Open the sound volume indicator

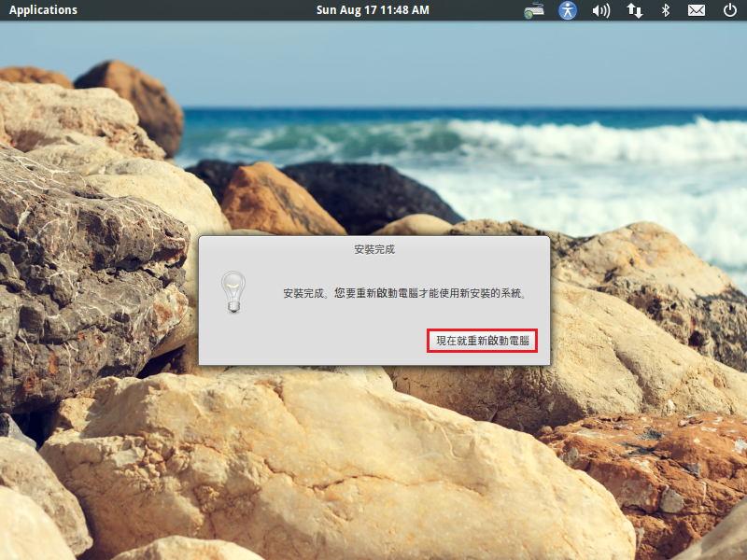pyautogui.click(x=600, y=10)
